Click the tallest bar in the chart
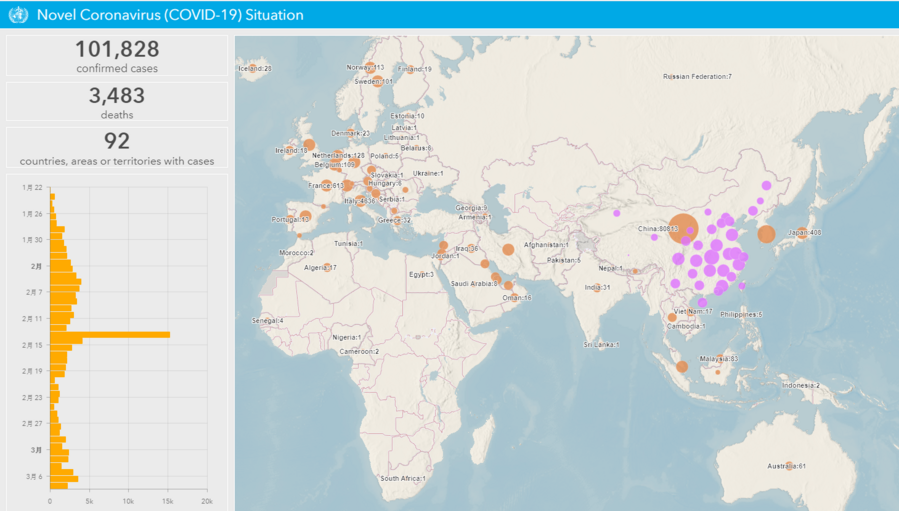Image resolution: width=899 pixels, height=511 pixels. point(110,335)
